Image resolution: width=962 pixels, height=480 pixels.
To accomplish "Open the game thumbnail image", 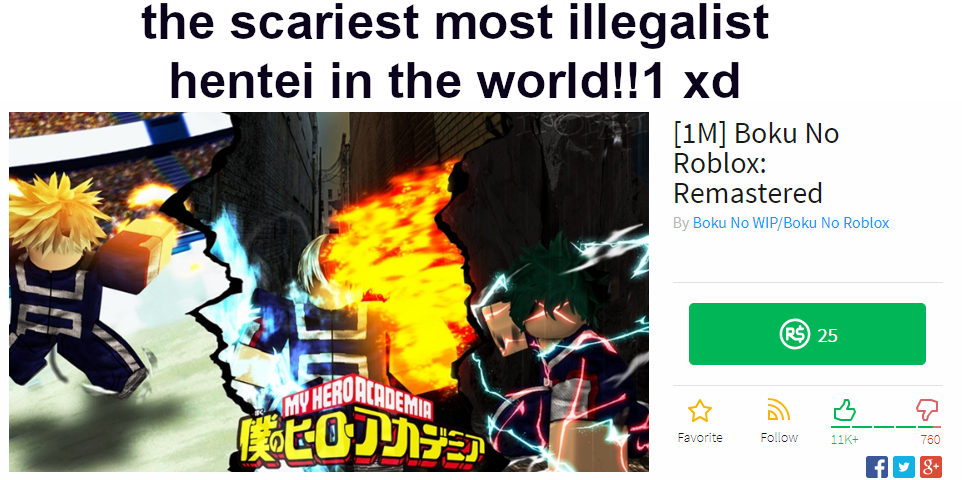I will 329,292.
